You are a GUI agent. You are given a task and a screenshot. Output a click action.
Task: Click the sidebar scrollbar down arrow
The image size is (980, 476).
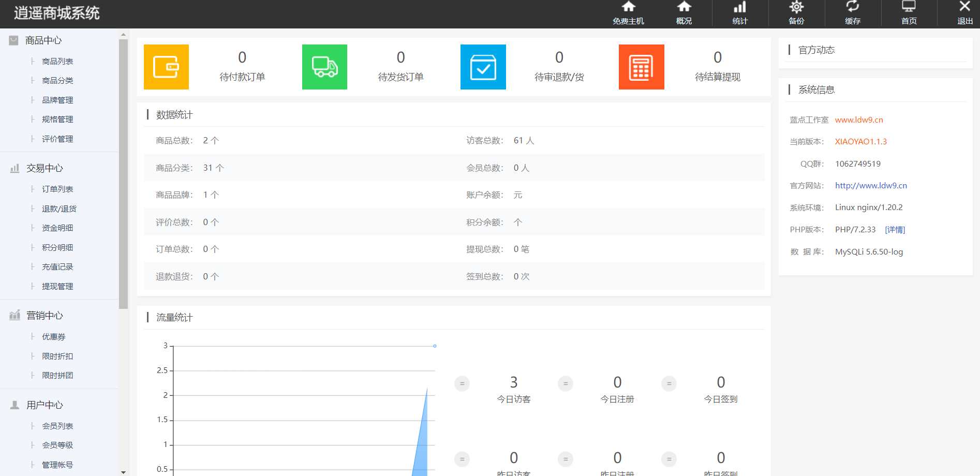click(x=123, y=472)
